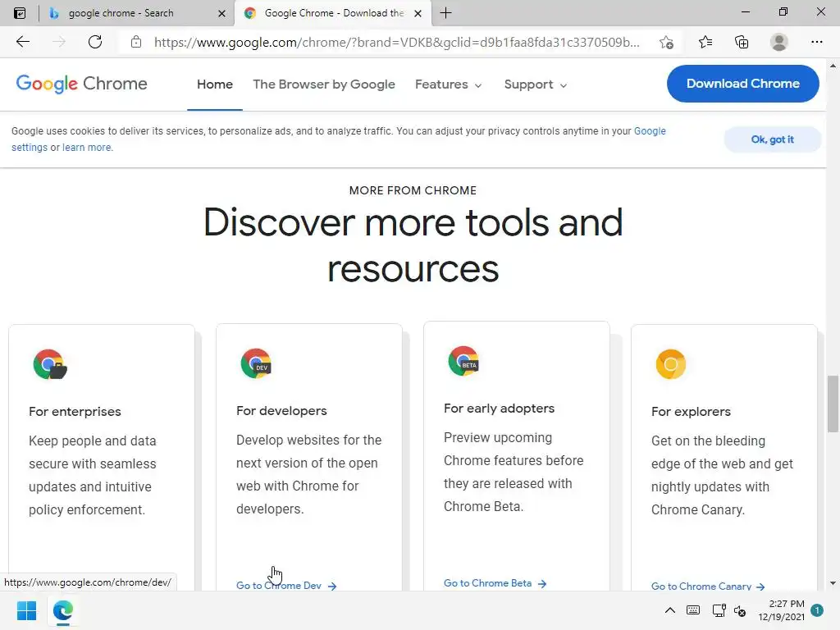Click 'Discover more tools and resources' heading
The height and width of the screenshot is (630, 840).
coord(413,245)
